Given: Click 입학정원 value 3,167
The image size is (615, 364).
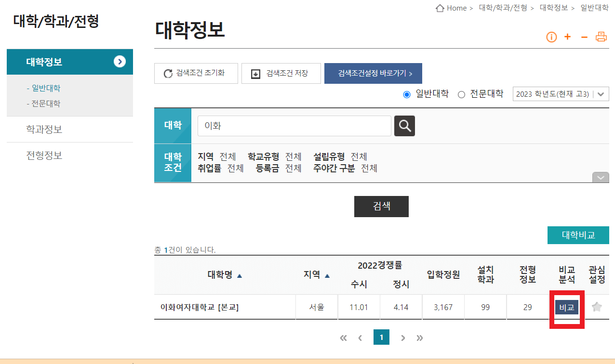Looking at the screenshot, I should coord(443,307).
